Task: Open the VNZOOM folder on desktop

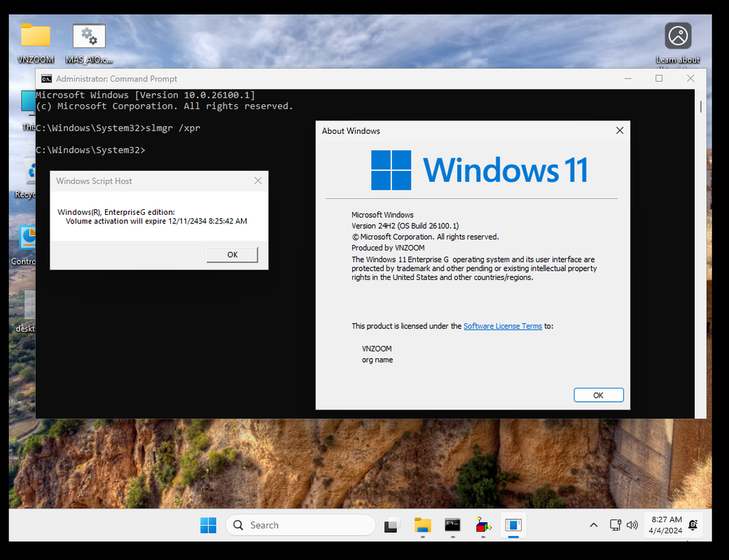Action: click(x=35, y=42)
